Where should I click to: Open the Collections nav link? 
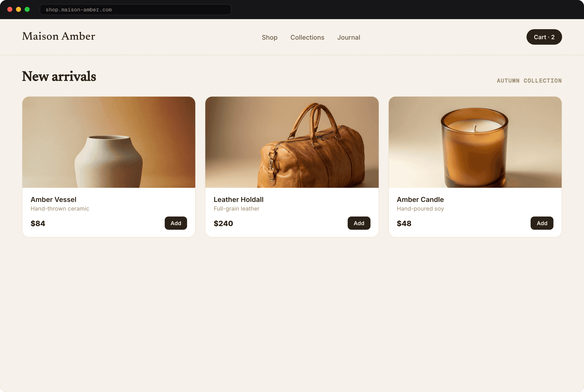point(307,37)
